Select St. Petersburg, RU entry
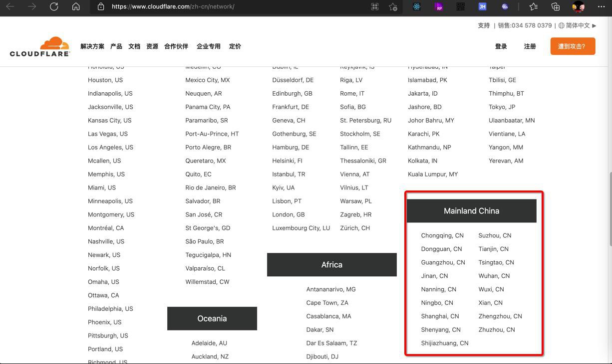612x364 pixels. (366, 120)
